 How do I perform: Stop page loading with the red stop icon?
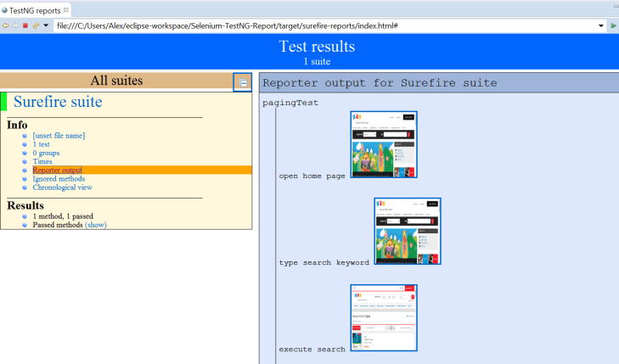25,25
